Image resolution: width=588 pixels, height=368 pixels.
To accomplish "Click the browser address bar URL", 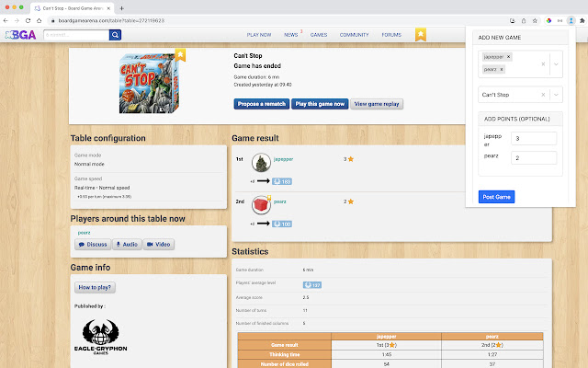I will 111,20.
